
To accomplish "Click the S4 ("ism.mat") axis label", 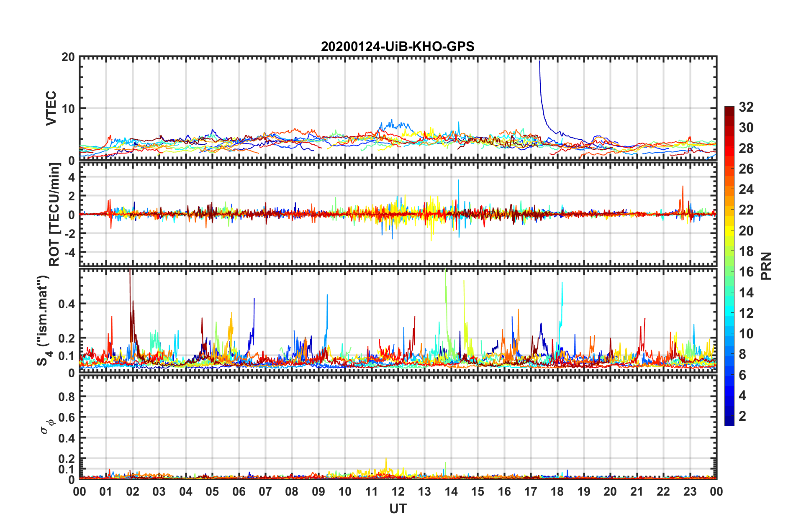I will point(45,321).
